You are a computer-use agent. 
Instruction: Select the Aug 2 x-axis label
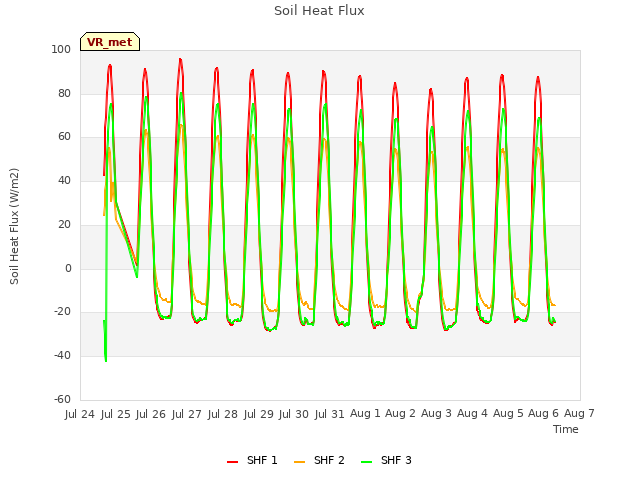(401, 413)
